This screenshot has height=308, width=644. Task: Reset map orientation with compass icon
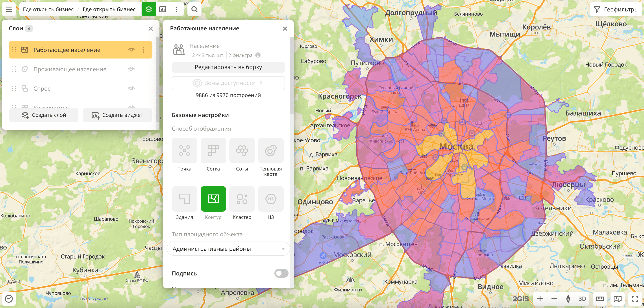tap(568, 299)
